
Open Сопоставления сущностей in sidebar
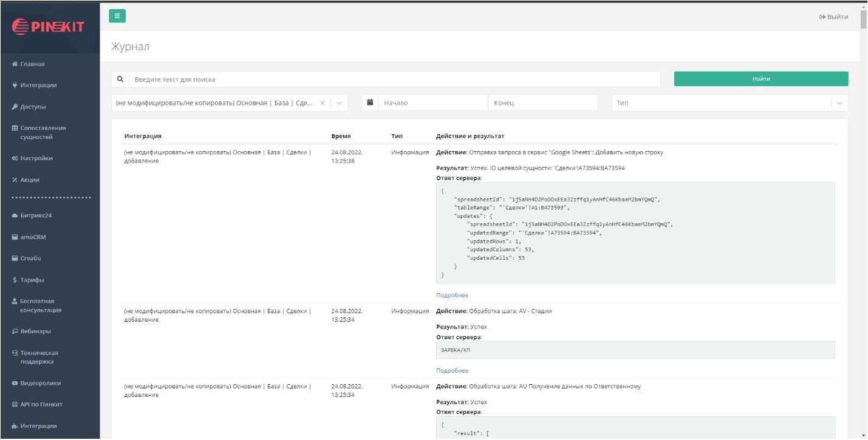[x=43, y=132]
